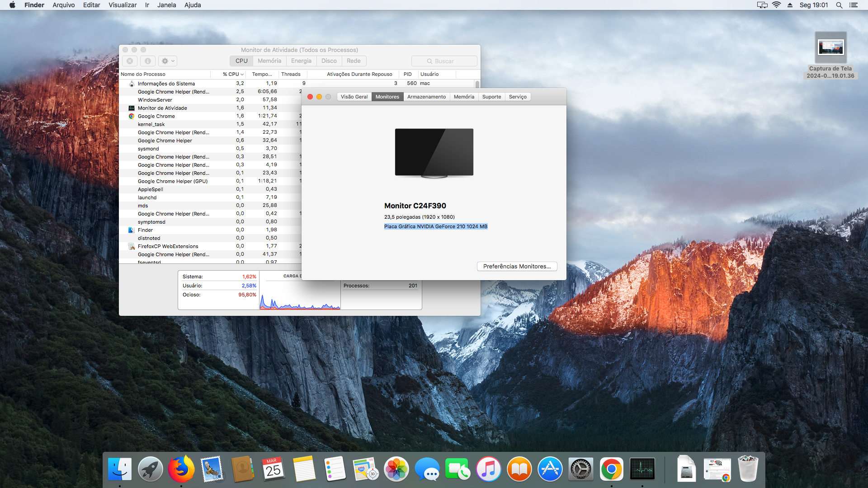Select the kernel_task process row
This screenshot has height=488, width=868.
pos(151,124)
